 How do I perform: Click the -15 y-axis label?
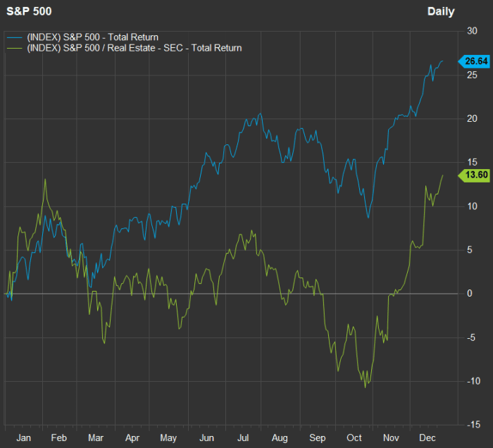coord(473,425)
